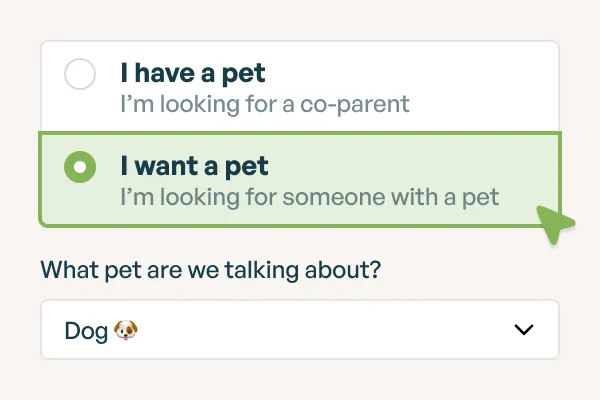600x400 pixels.
Task: Click the black down-chevron next to Dog
Action: point(523,330)
